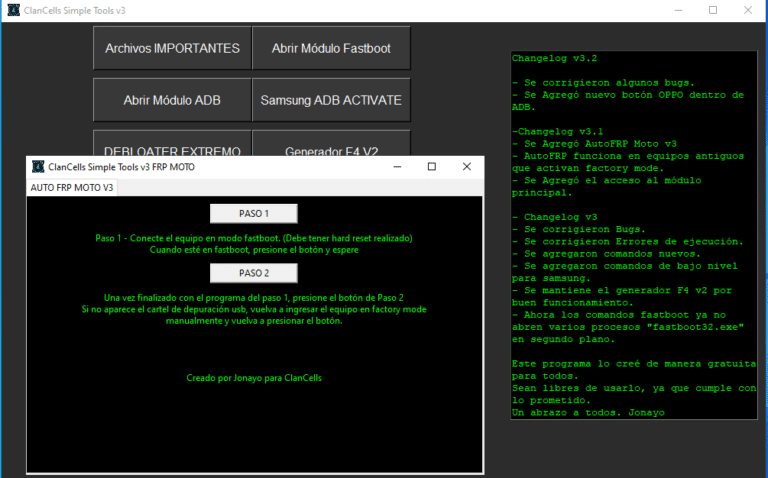This screenshot has width=768, height=478.
Task: Click the FRP MOTO window title icon
Action: (38, 167)
